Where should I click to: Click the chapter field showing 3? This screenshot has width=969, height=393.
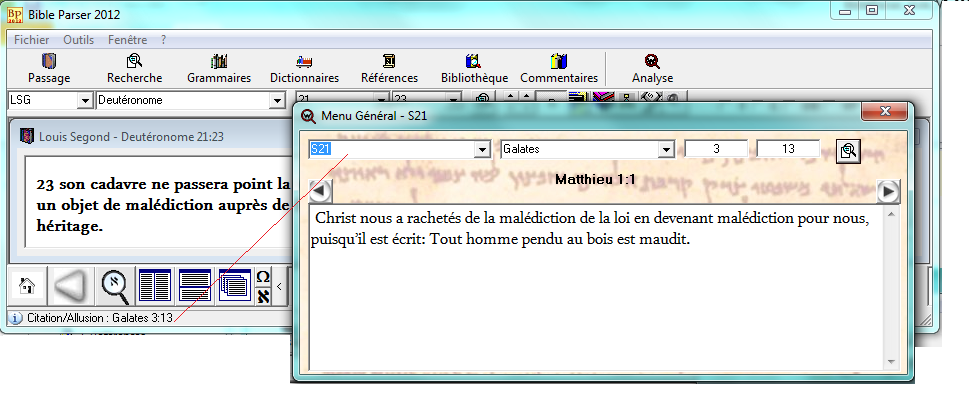click(716, 149)
